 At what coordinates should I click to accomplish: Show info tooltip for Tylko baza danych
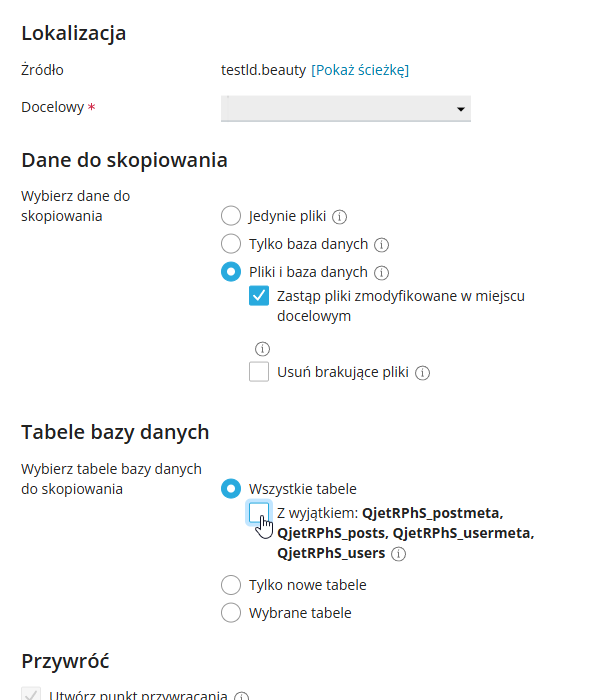click(381, 245)
